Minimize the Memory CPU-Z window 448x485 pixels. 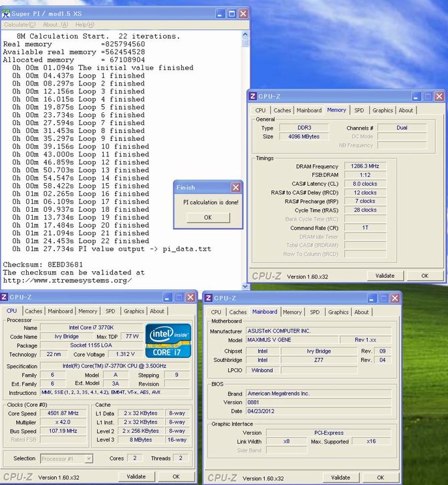(x=416, y=96)
